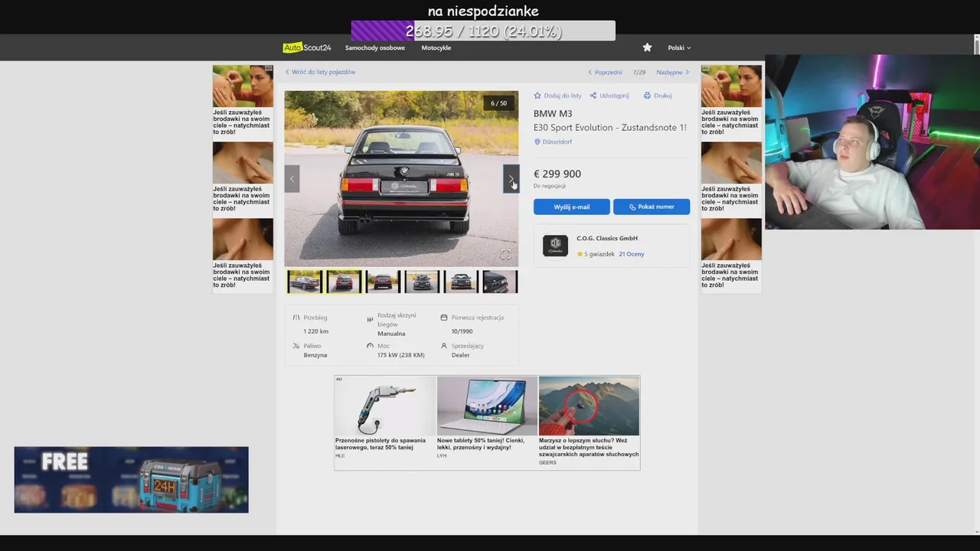Viewport: 980px width, 551px height.
Task: Open fullscreen view of car photo
Action: coord(505,254)
